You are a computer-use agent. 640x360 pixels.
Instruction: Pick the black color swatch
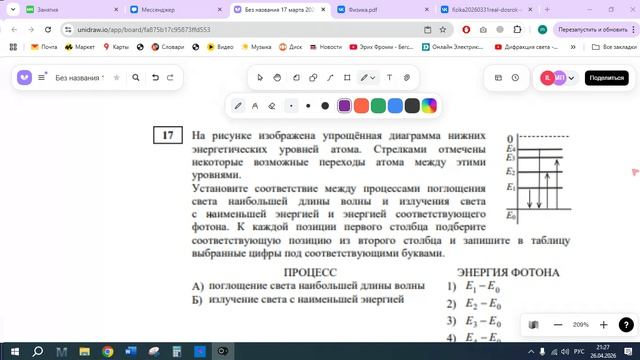[412, 106]
